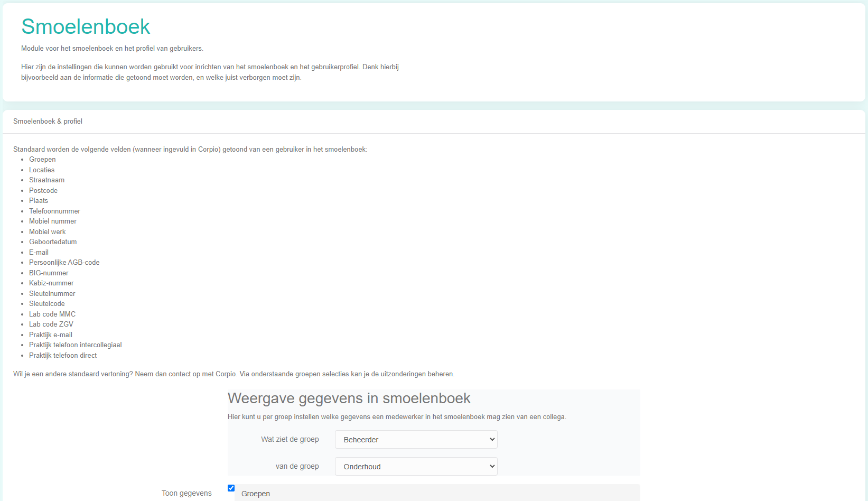868x501 pixels.
Task: Click the 'Plaats' list item
Action: click(39, 200)
